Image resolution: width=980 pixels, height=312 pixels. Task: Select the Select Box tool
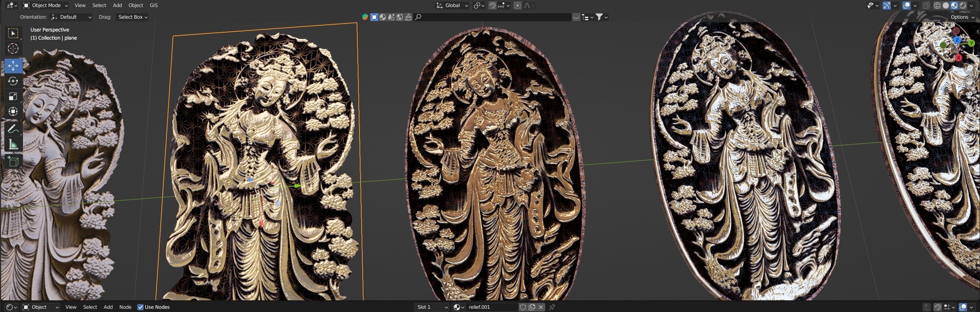pos(13,34)
